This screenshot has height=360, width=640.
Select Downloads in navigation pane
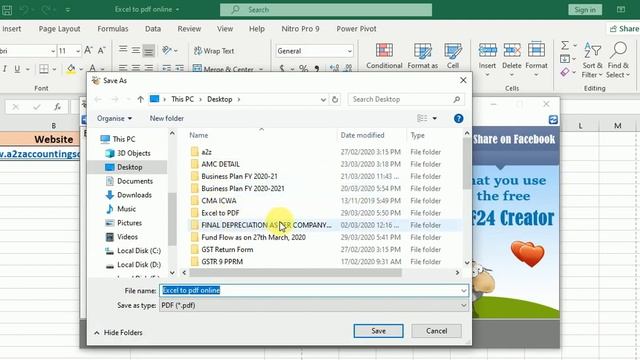tap(134, 195)
